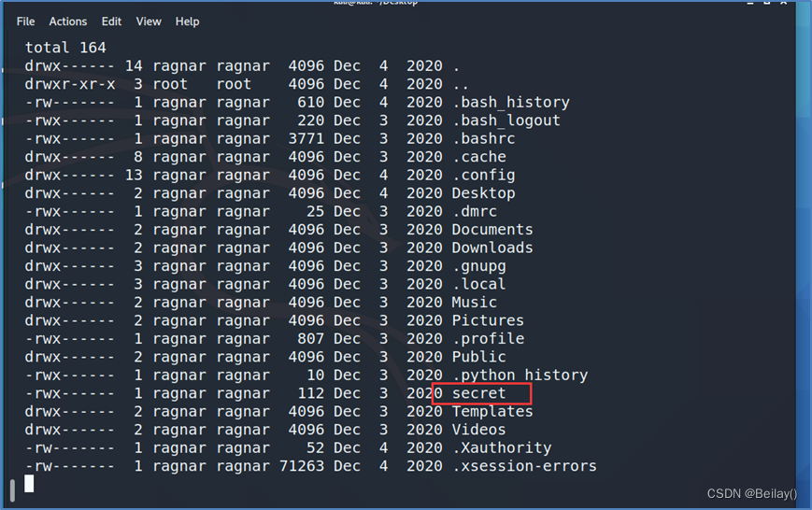
Task: Open the Actions menu
Action: [68, 21]
